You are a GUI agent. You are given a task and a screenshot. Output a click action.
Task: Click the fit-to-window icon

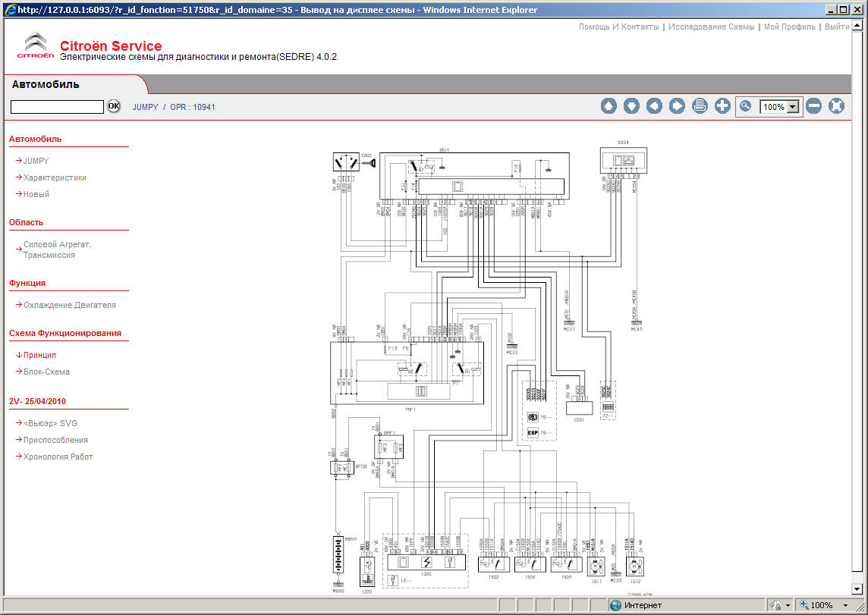click(x=836, y=105)
